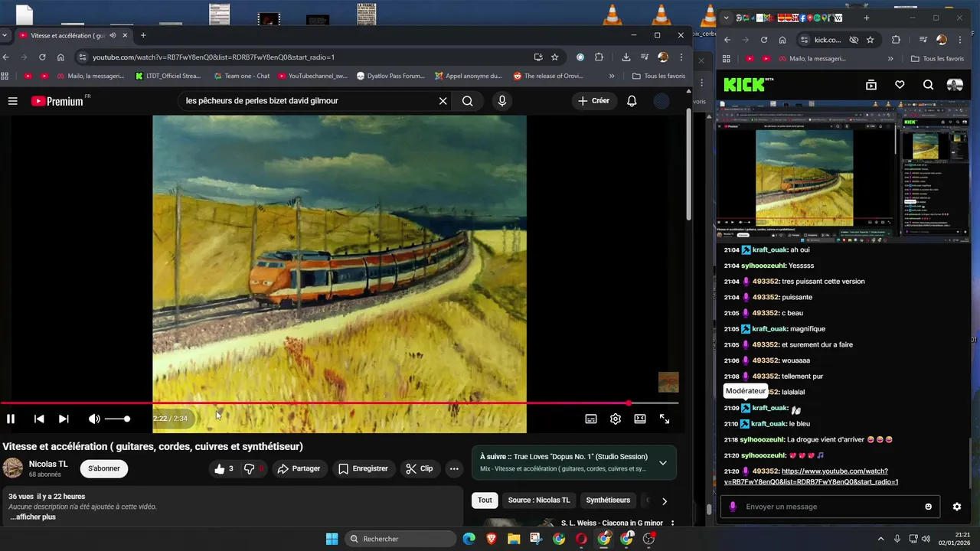Dislike the video with thumbs down
Image resolution: width=980 pixels, height=551 pixels.
[x=253, y=468]
